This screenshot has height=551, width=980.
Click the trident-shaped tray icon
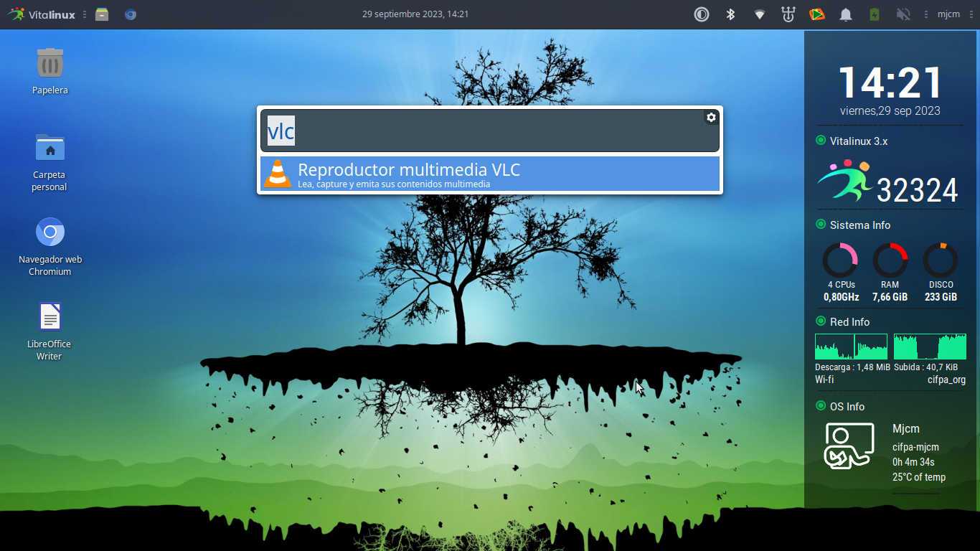click(788, 14)
